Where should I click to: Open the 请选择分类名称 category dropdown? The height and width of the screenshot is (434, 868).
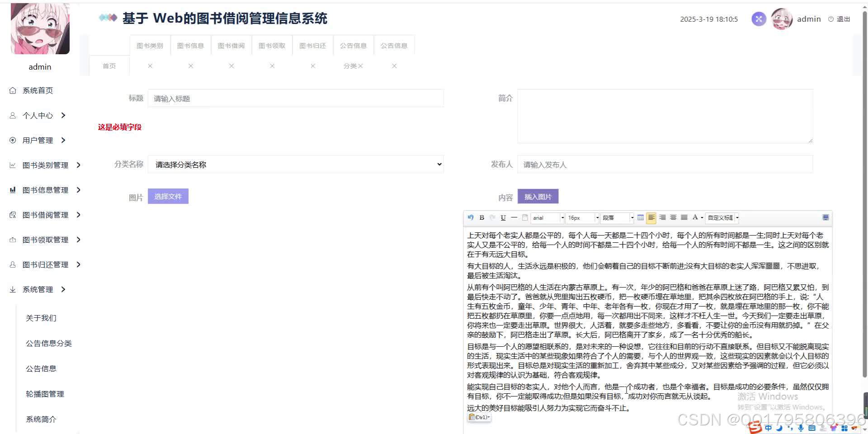296,164
